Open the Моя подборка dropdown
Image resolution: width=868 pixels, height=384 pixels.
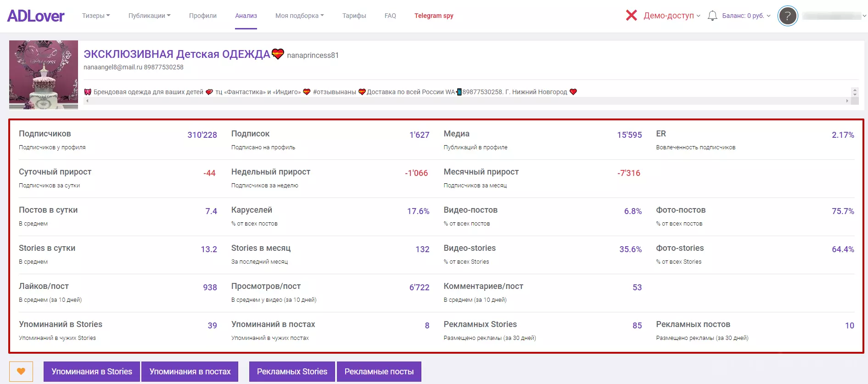tap(299, 16)
